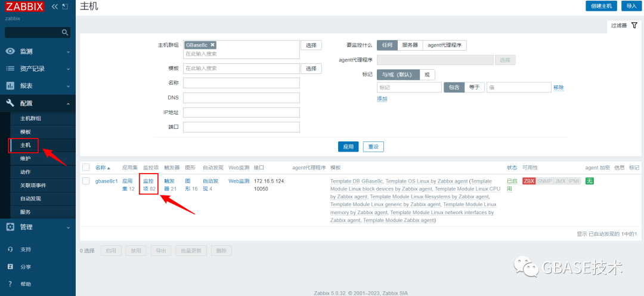This screenshot has height=296, width=644.
Task: Select 包含 tag operator
Action: (x=454, y=87)
